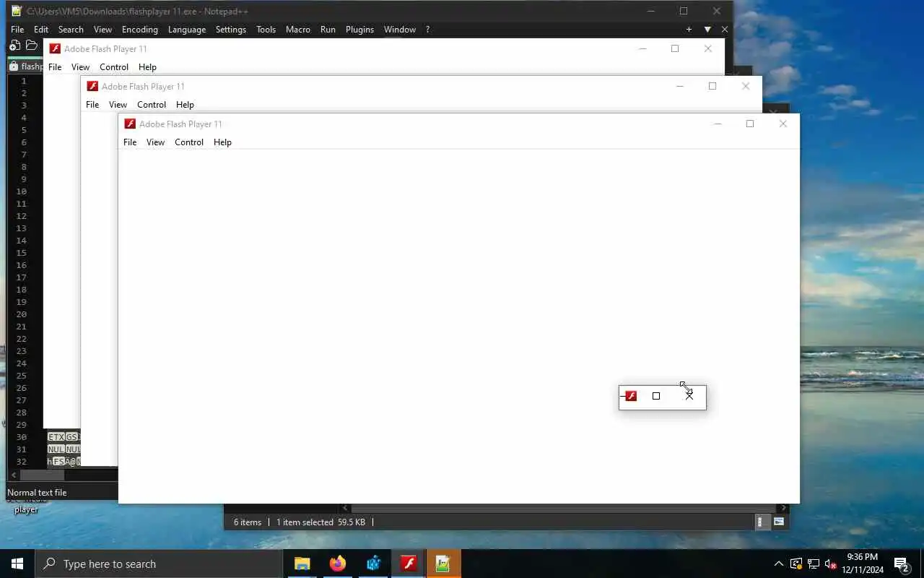Click the network tray icon
The width and height of the screenshot is (924, 578).
coord(814,564)
